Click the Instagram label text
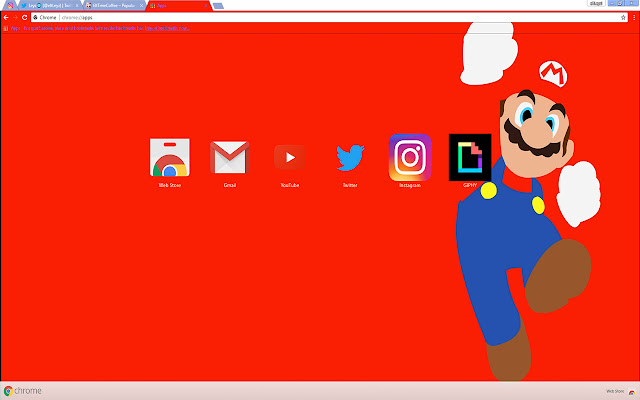 [x=410, y=185]
